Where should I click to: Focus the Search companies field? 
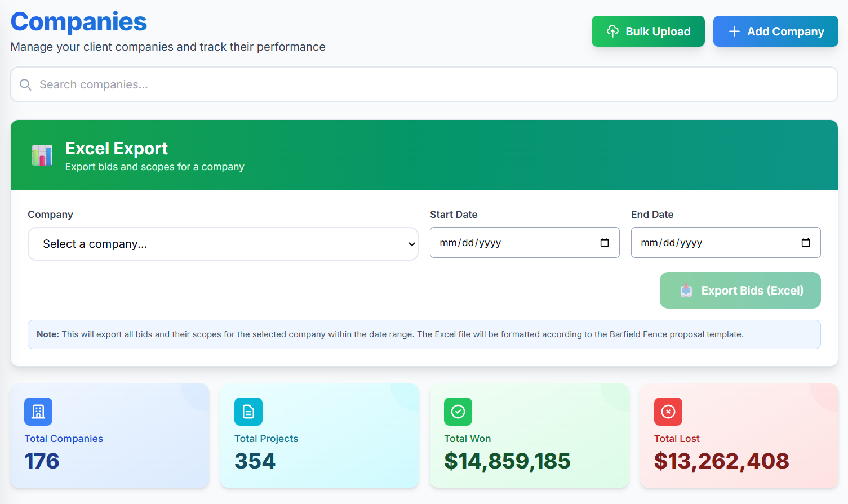pyautogui.click(x=428, y=84)
